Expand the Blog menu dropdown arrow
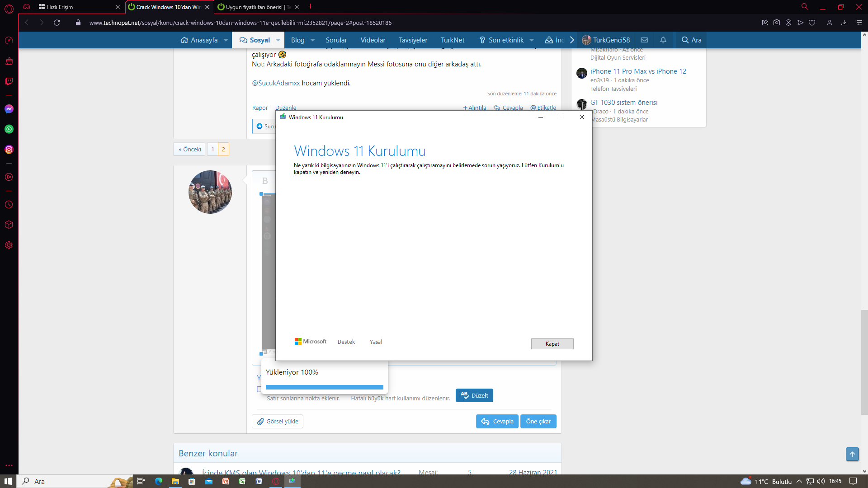 coord(312,40)
